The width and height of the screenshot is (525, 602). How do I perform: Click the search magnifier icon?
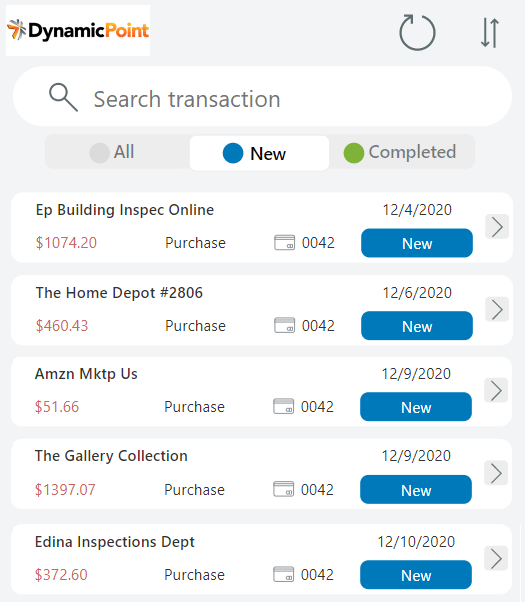point(63,98)
